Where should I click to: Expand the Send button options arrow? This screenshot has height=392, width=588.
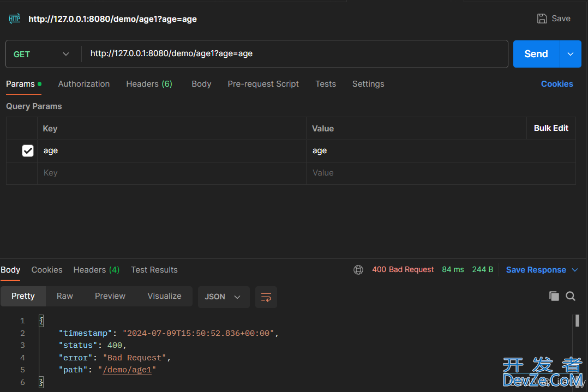point(570,54)
